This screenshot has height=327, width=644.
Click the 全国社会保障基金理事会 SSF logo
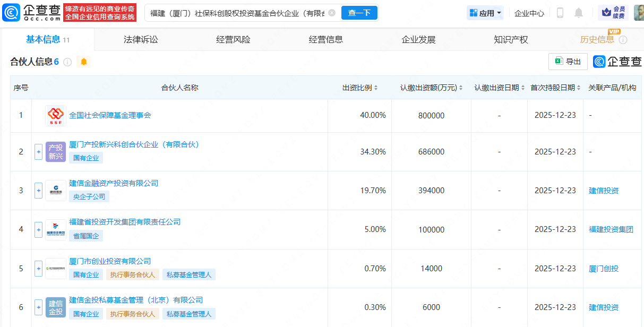tap(55, 115)
